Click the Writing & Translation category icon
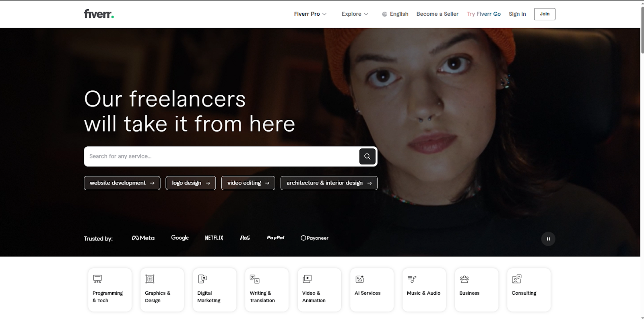 pos(255,279)
